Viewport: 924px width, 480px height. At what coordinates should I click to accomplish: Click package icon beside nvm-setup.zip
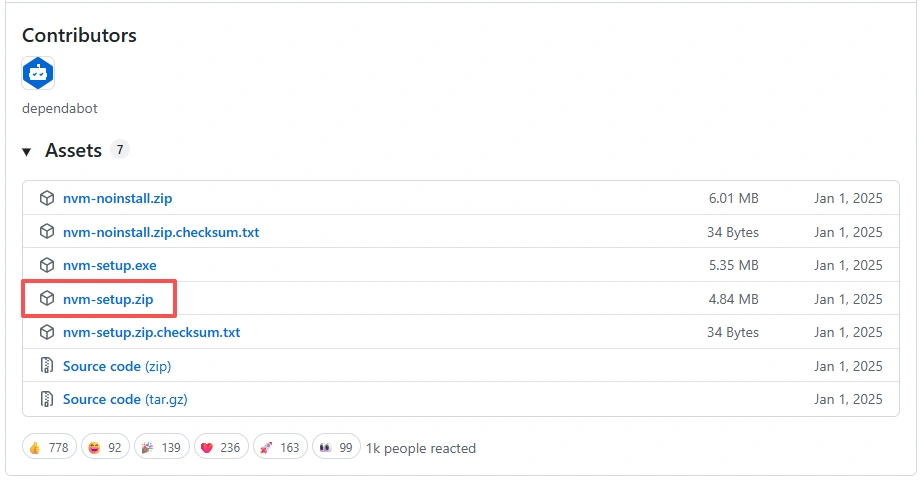click(46, 299)
